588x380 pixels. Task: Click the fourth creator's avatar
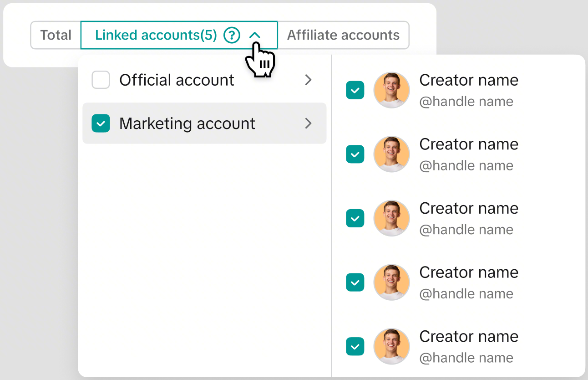[391, 282]
